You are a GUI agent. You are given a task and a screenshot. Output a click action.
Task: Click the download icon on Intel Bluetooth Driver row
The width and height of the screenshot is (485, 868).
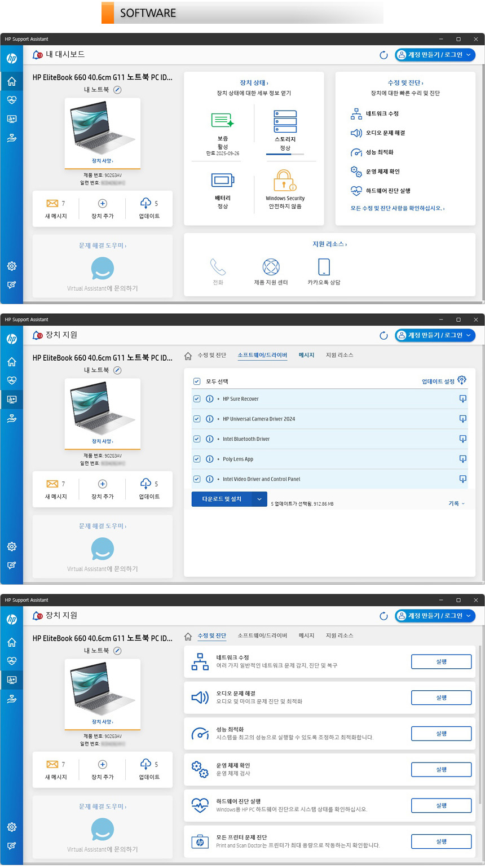pos(462,439)
